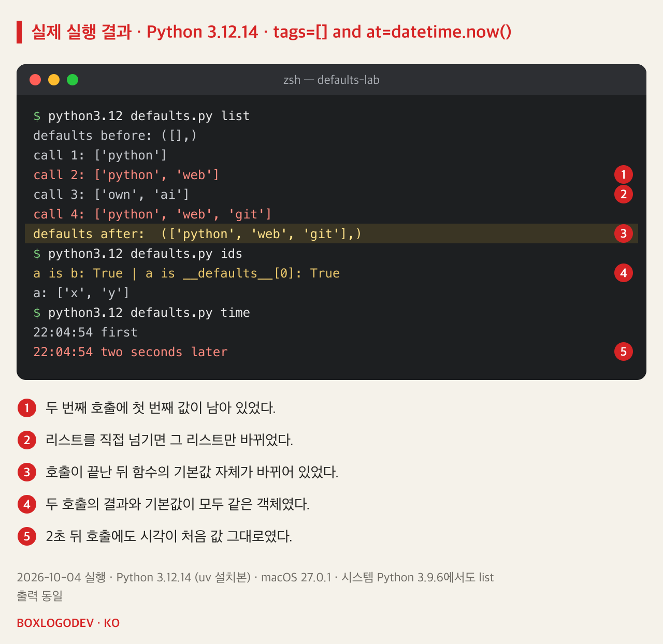The width and height of the screenshot is (663, 644).
Task: Click the note '호출이 끝난 뒤 함수의 기본값 자체가 바뀌어 있었다.'
Action: coord(192,472)
